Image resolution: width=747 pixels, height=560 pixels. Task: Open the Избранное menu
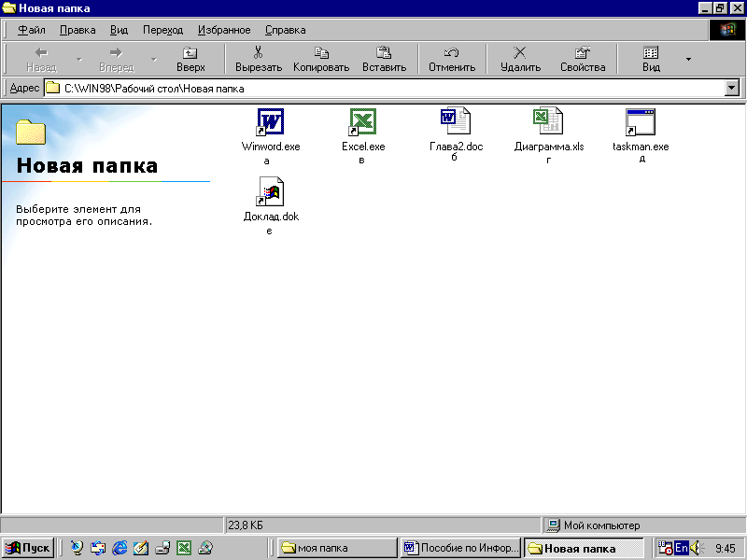pos(224,30)
